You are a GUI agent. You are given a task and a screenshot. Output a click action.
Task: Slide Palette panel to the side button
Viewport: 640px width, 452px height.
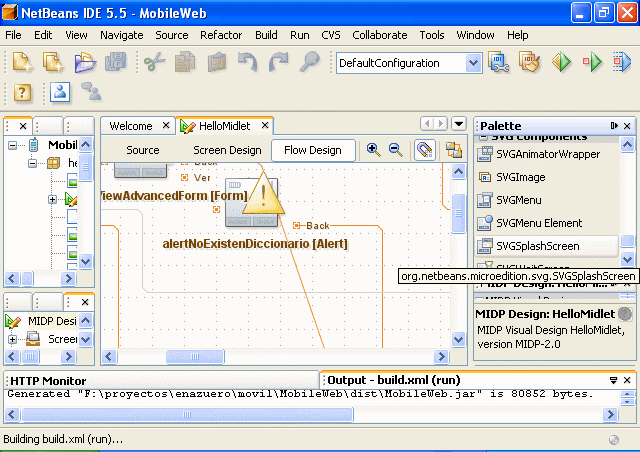614,125
